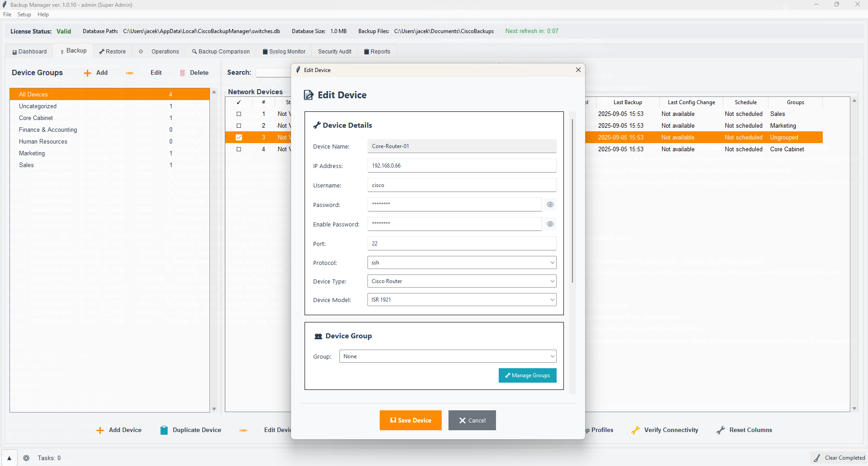This screenshot has width=868, height=466.
Task: Close the Edit Device dialog with X
Action: (578, 70)
